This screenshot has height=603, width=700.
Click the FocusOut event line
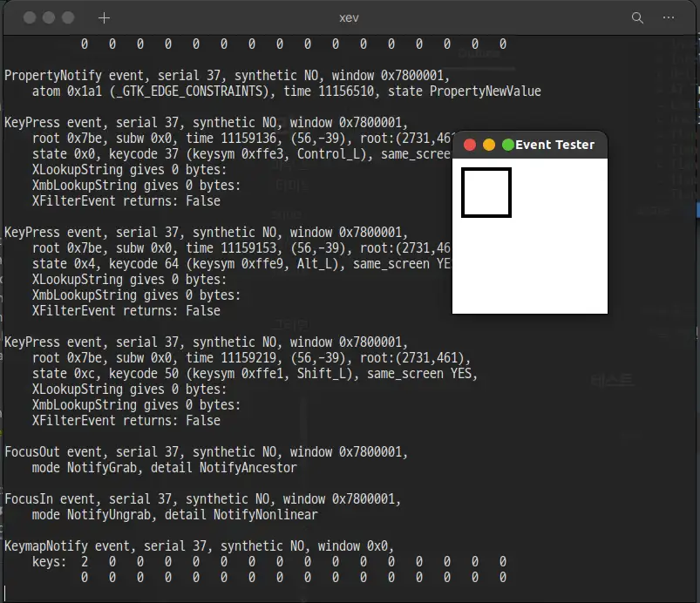point(206,452)
